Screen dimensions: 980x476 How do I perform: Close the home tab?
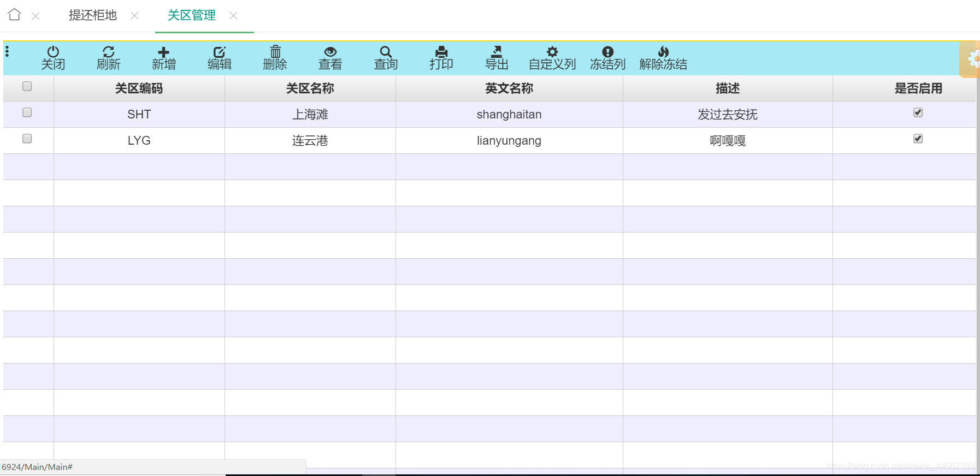coord(36,16)
